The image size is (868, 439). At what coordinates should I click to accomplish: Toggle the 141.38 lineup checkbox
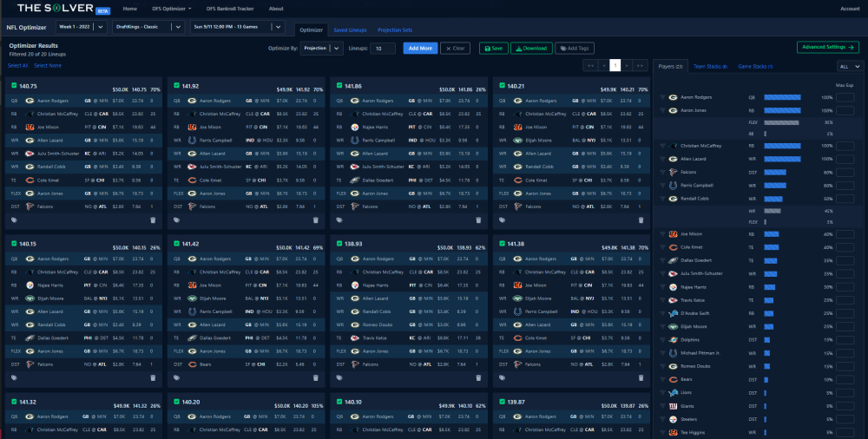pyautogui.click(x=503, y=244)
